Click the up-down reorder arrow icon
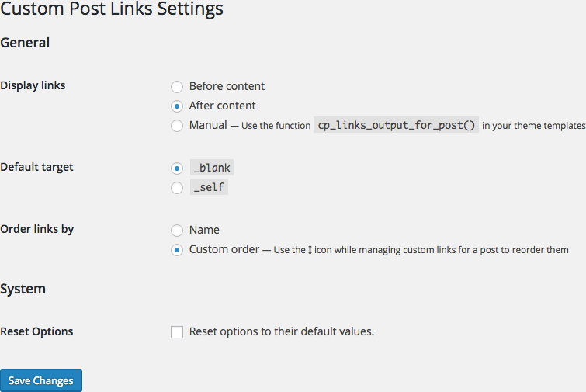This screenshot has width=586, height=392. pyautogui.click(x=310, y=250)
